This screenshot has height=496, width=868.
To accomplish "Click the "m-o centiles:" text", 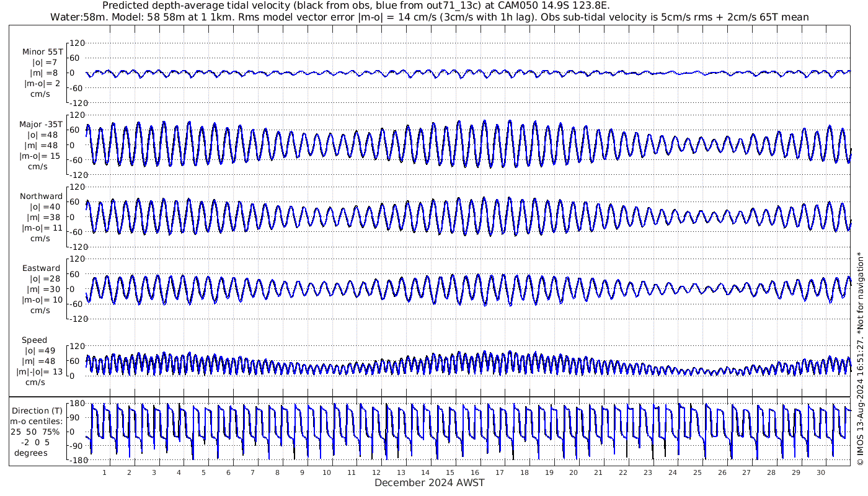I will click(x=37, y=421).
